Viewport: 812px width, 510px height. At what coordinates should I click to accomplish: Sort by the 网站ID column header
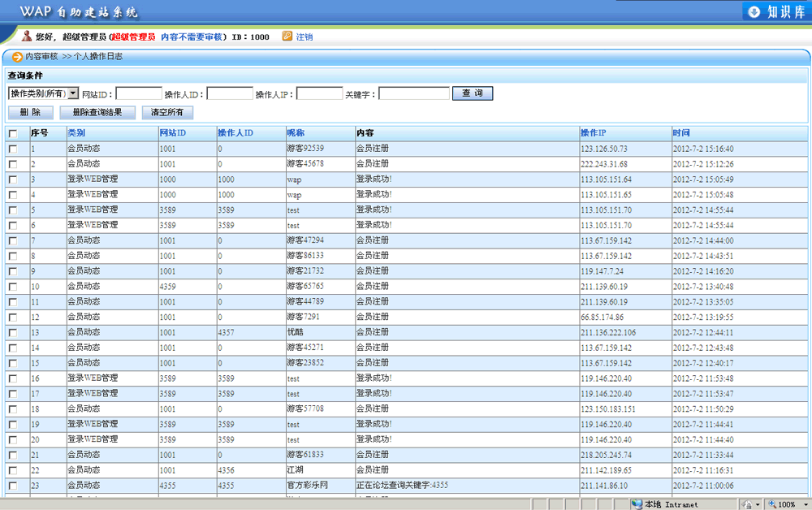pos(172,133)
